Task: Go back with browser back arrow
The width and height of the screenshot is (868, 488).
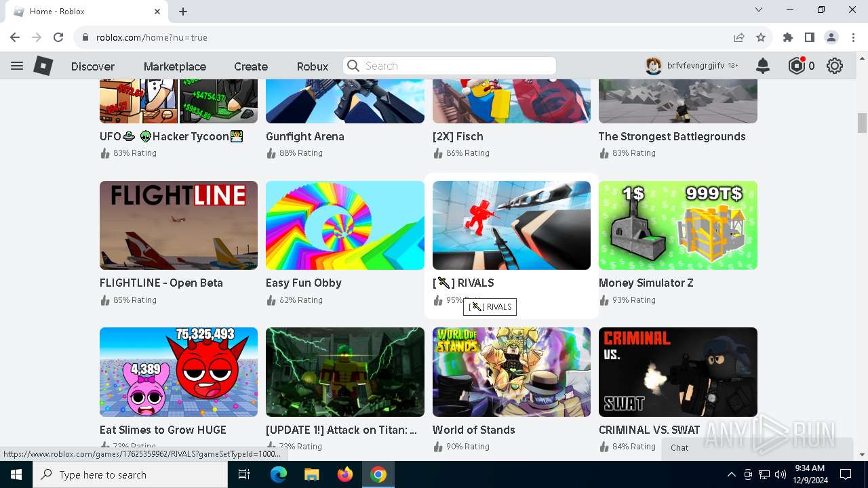Action: [15, 37]
